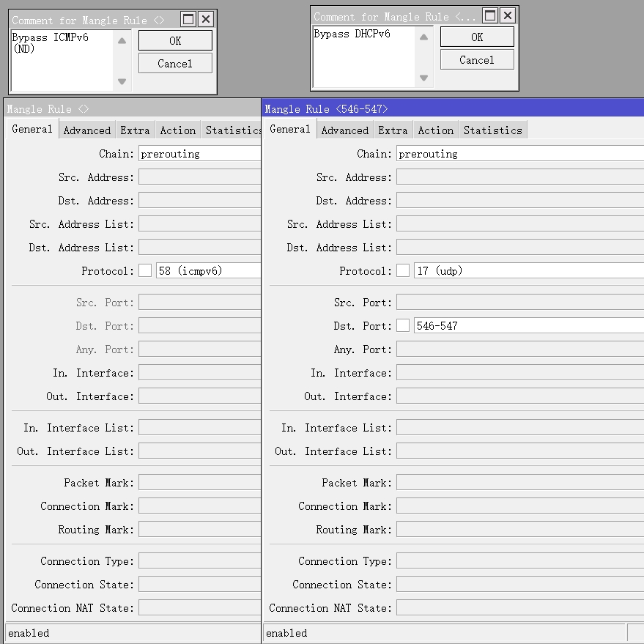Close the ICMPv6 comment dialog

pyautogui.click(x=206, y=19)
